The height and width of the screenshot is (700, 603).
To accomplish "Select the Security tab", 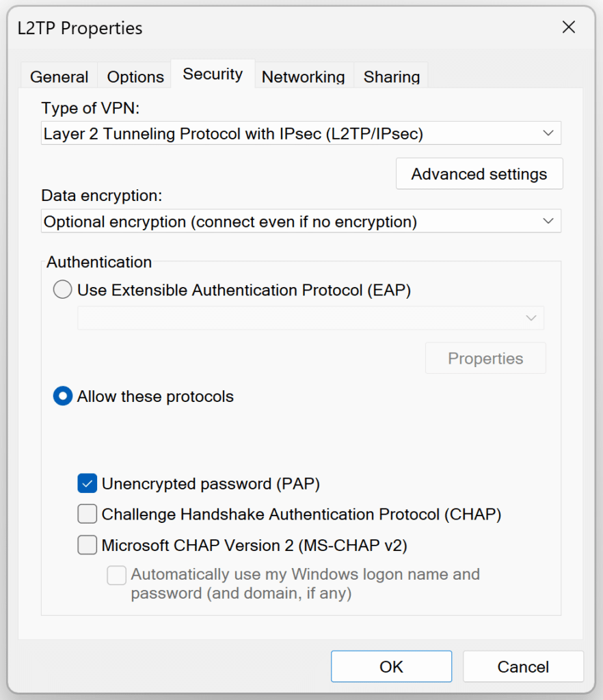I will coord(213,74).
